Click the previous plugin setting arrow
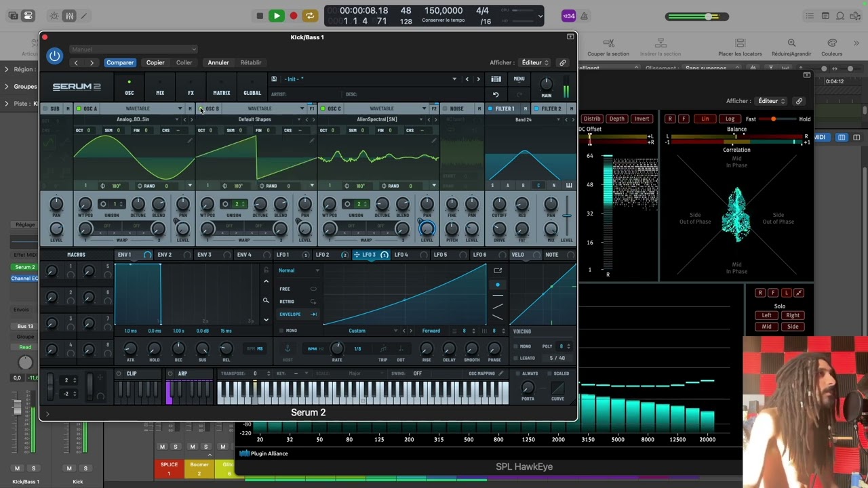 pyautogui.click(x=76, y=62)
